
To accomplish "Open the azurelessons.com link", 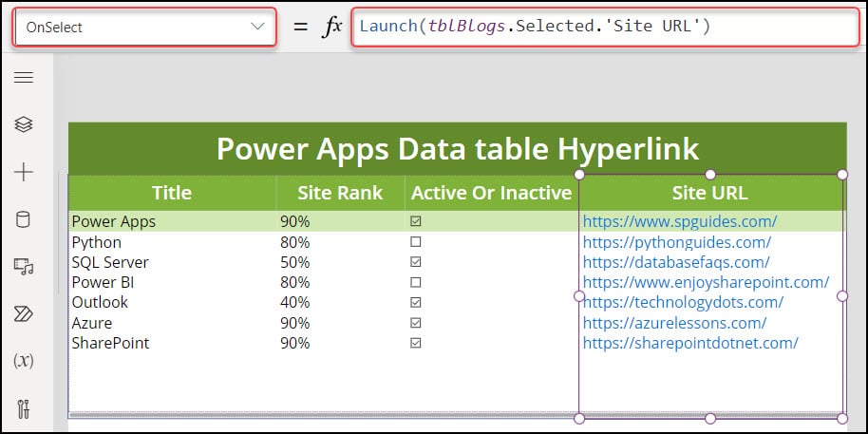I will (x=675, y=323).
